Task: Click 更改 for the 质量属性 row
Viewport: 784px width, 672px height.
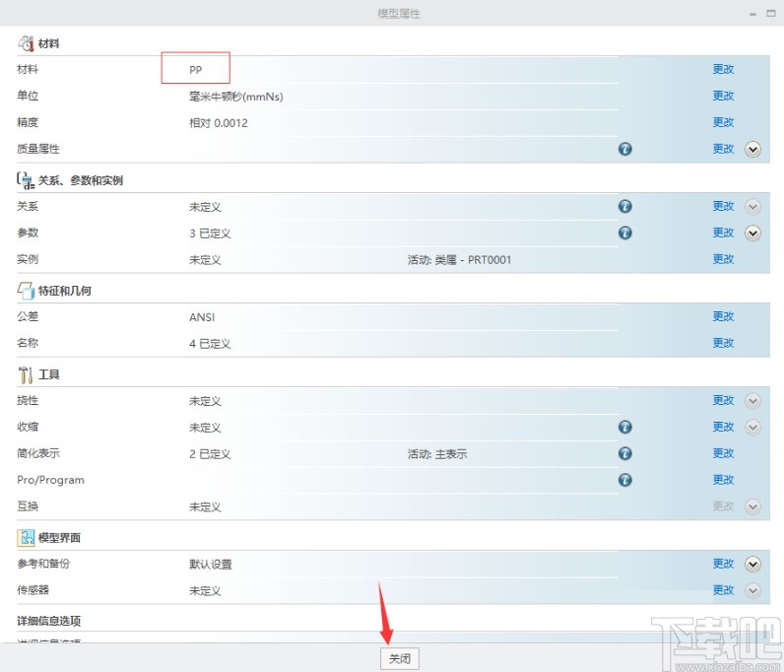Action: click(x=723, y=149)
